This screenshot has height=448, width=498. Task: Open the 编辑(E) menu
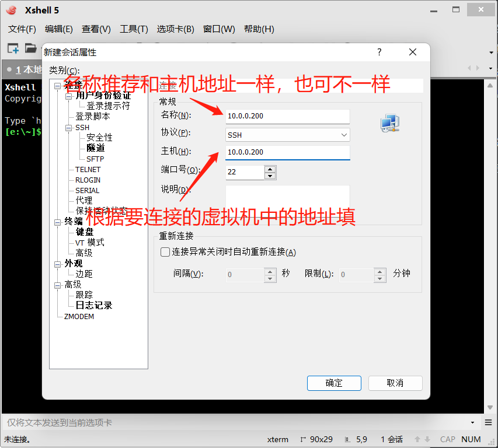pyautogui.click(x=59, y=29)
